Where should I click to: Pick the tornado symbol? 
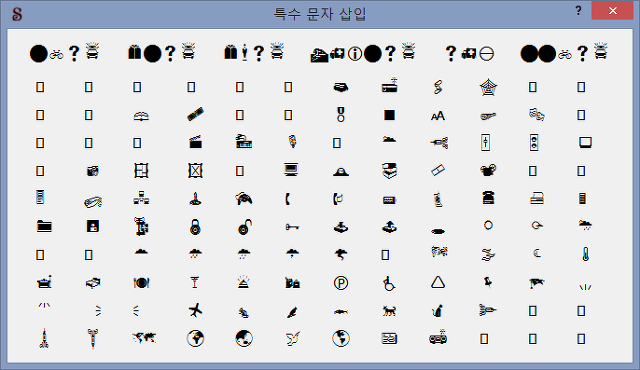tap(341, 255)
